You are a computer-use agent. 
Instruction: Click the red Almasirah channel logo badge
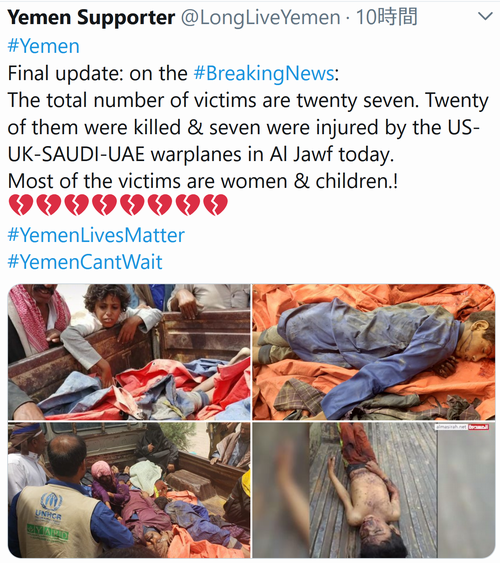[x=479, y=427]
